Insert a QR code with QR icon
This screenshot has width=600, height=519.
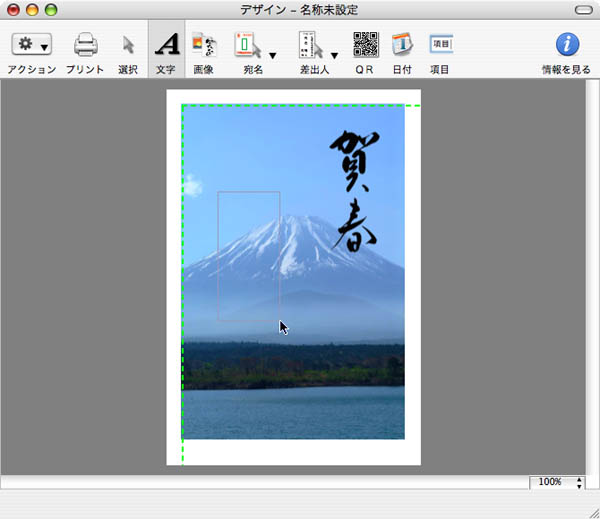coord(365,45)
